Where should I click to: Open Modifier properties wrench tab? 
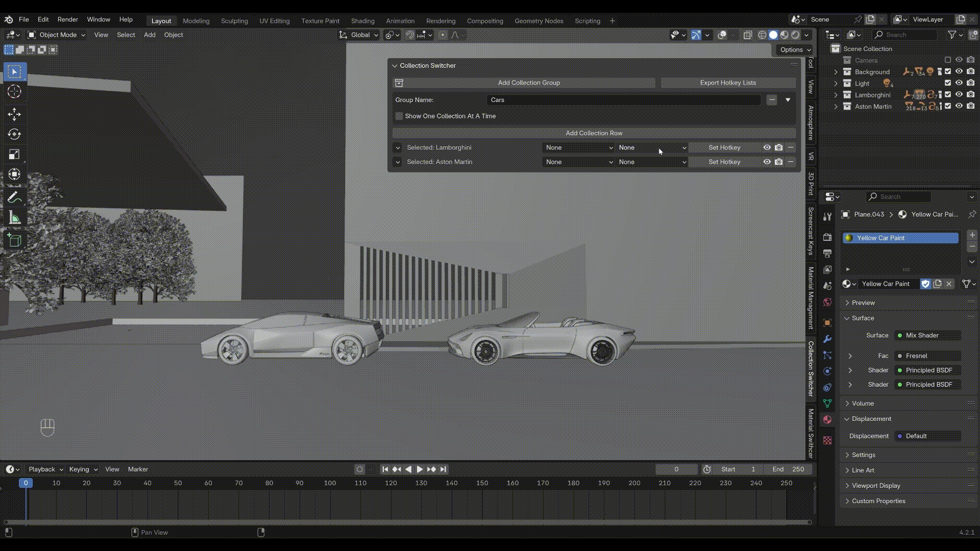tap(827, 339)
